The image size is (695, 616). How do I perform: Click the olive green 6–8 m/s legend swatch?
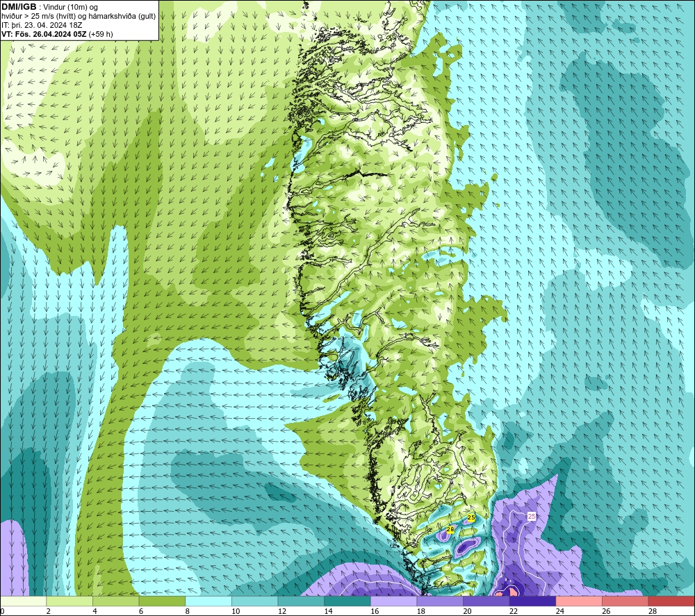click(162, 601)
